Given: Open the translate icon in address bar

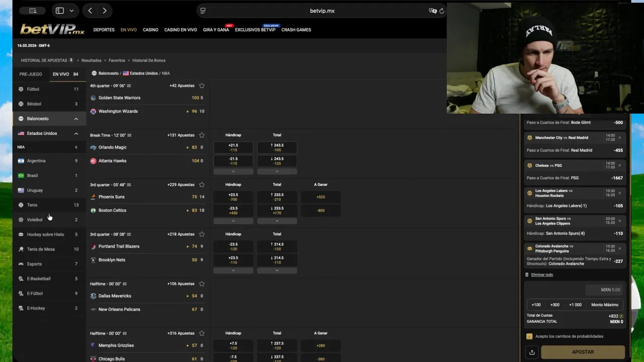Looking at the screenshot, I should coord(432,11).
